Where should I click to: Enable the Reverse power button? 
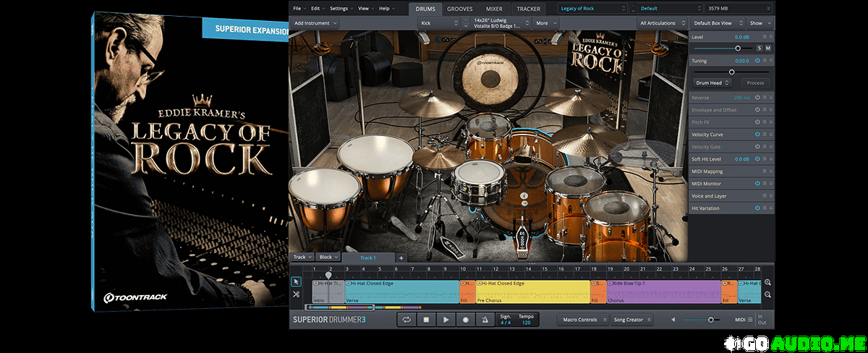tap(757, 98)
